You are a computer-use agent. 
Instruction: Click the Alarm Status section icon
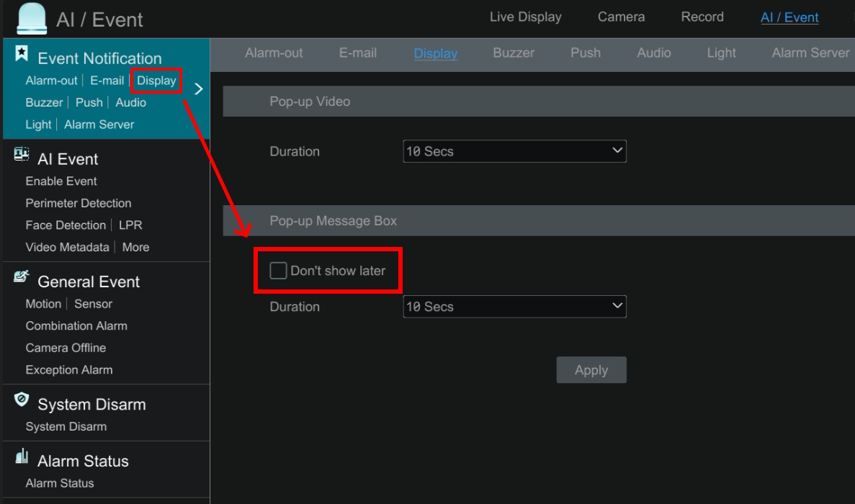22,456
